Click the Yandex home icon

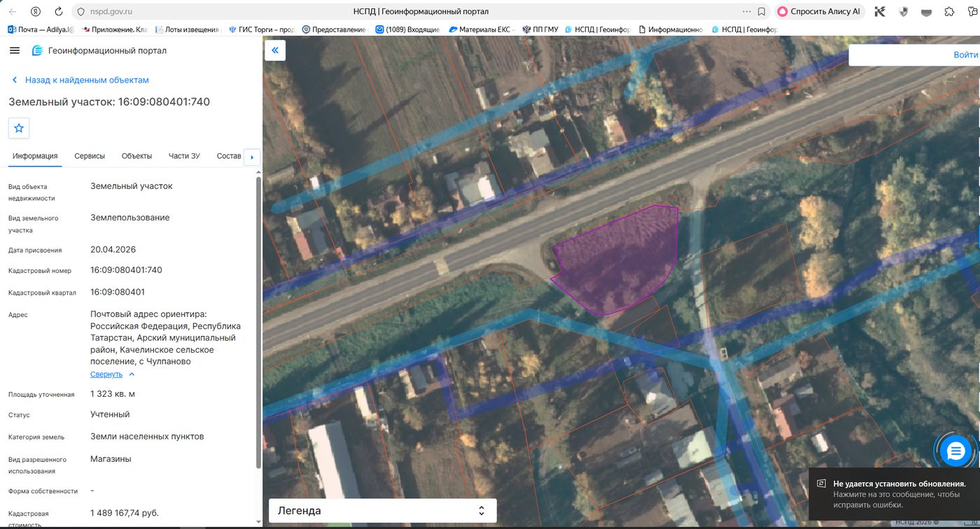pyautogui.click(x=35, y=12)
